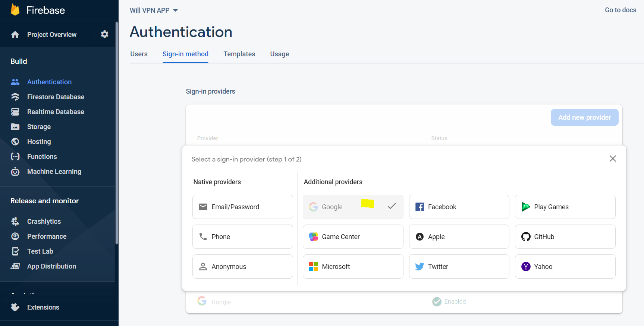
Task: Select the Twitter provider
Action: [459, 266]
